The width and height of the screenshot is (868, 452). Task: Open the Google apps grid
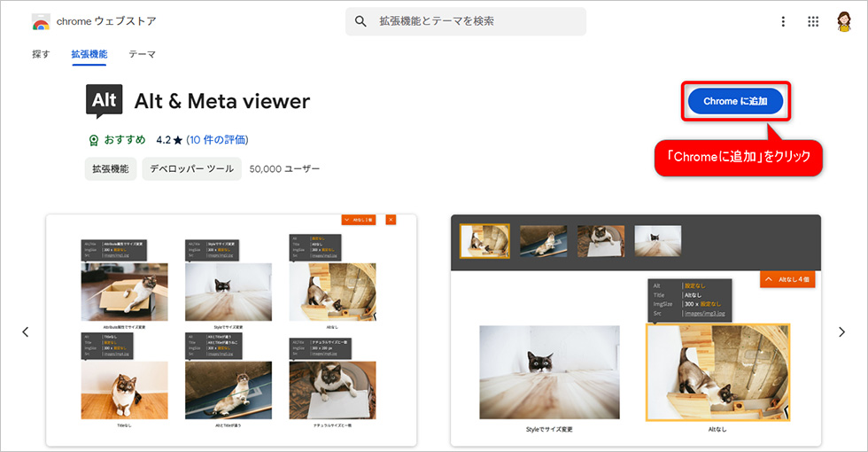click(813, 21)
